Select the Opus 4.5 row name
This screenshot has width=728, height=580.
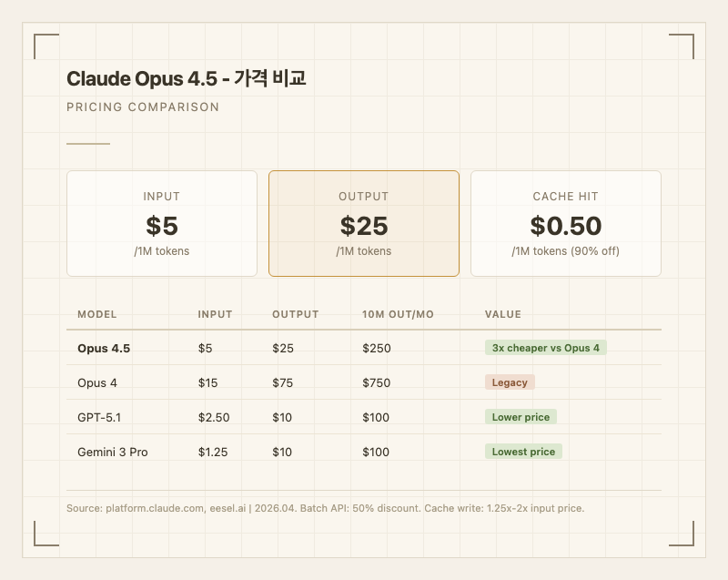[x=104, y=348]
